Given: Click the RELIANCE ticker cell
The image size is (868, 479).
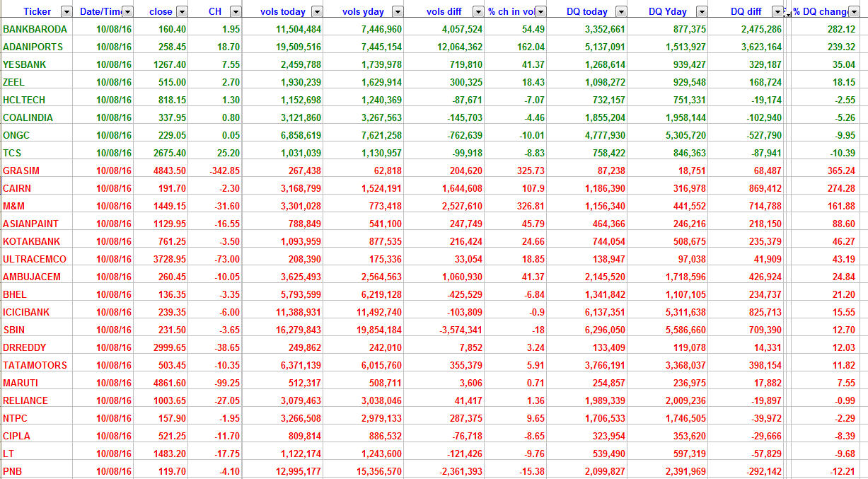Looking at the screenshot, I should point(25,400).
